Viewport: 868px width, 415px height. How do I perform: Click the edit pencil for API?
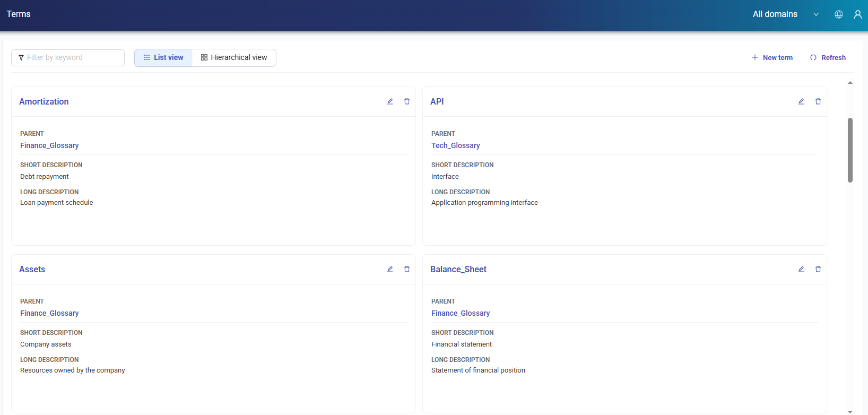click(801, 101)
